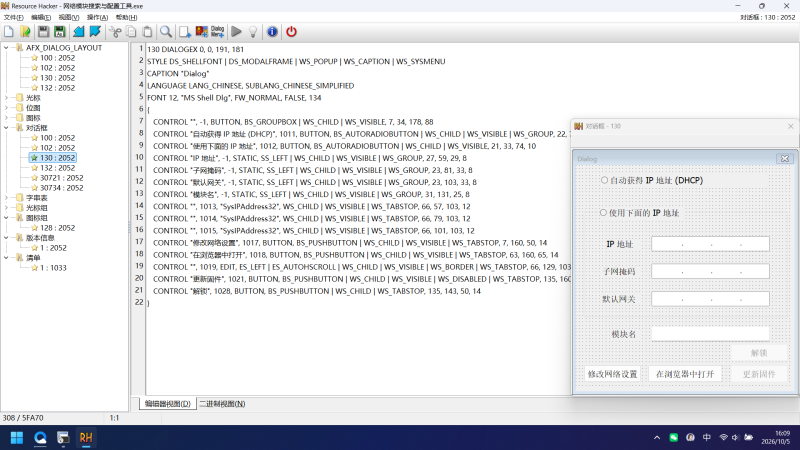Click the scissors Cut icon
The image size is (800, 450).
pyautogui.click(x=115, y=32)
